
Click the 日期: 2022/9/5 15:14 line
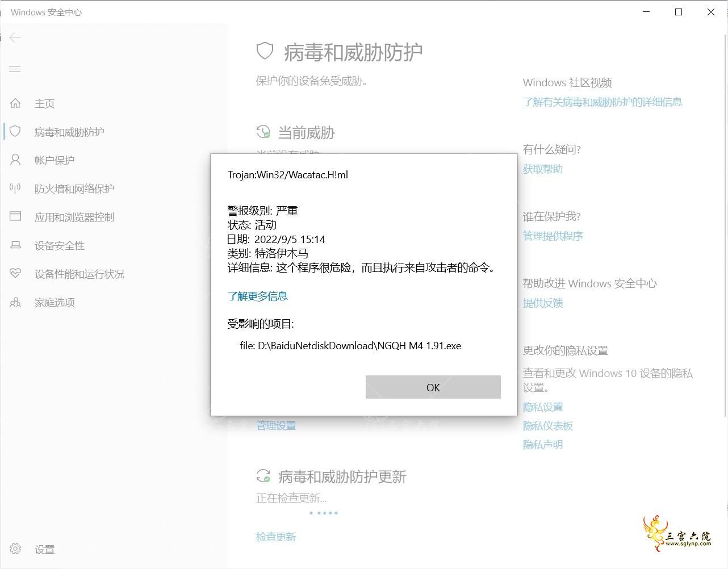[x=277, y=239]
